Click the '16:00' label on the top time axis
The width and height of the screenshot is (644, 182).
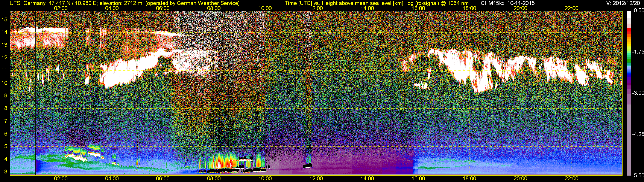click(418, 8)
